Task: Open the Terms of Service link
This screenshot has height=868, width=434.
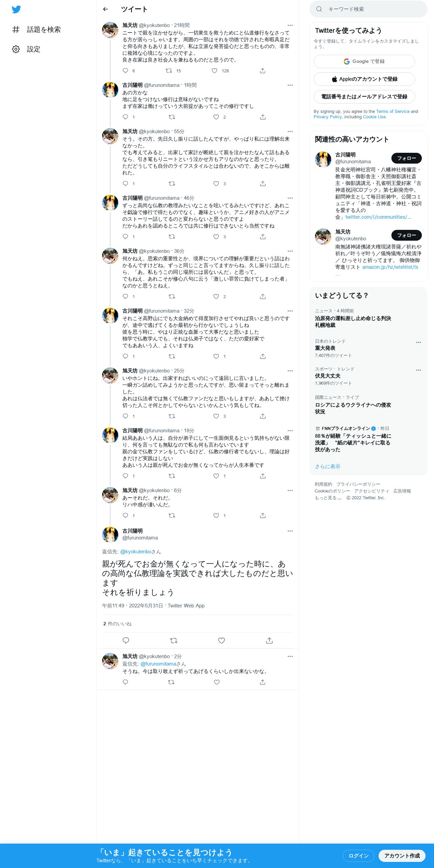Action: pyautogui.click(x=393, y=111)
